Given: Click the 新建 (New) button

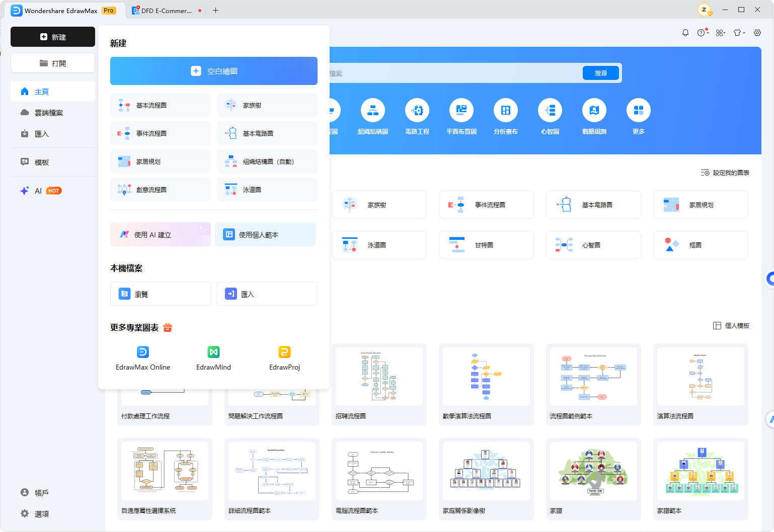Looking at the screenshot, I should coord(53,37).
